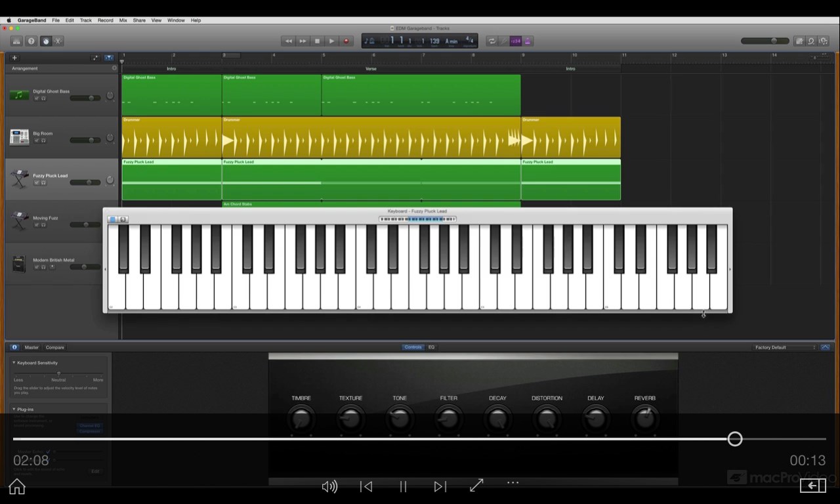Click the red Record button
Viewport: 840px width, 504px height.
coord(346,41)
